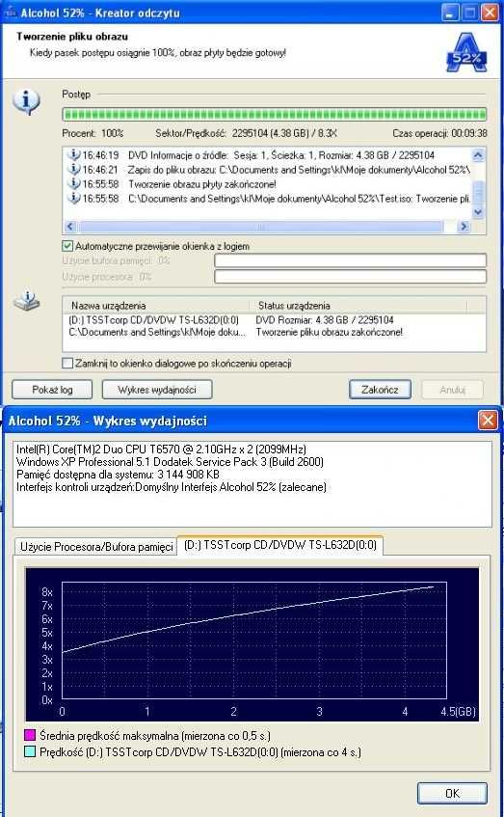Click the cyan drive speed legend swatch
Viewport: 504px width, 817px height.
pos(30,751)
